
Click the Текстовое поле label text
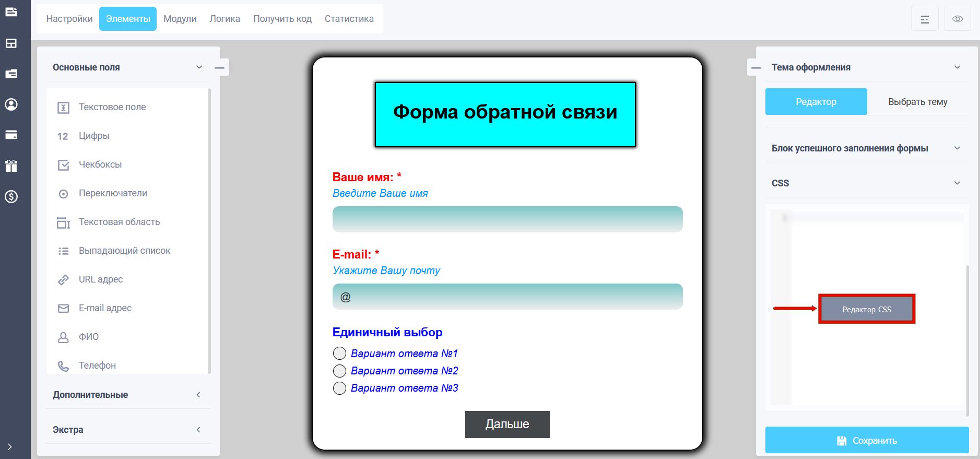click(x=112, y=107)
